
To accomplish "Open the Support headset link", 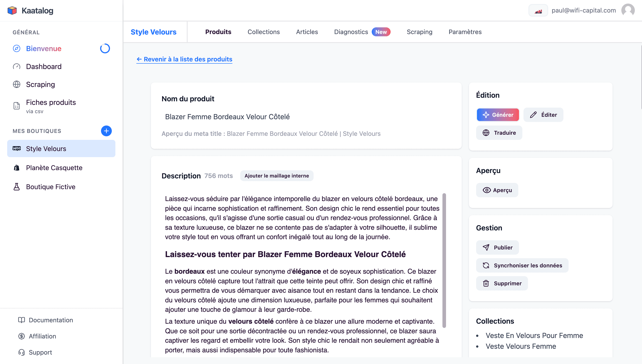I will point(40,352).
